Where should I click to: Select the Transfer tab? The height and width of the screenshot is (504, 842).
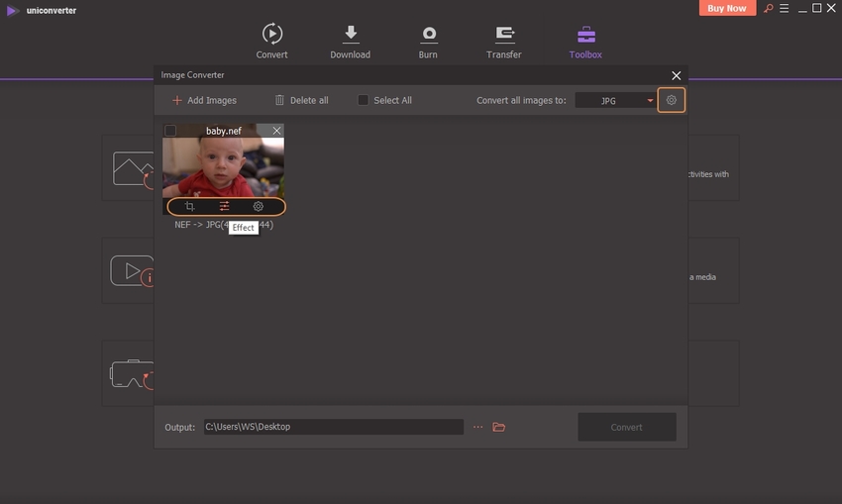[x=504, y=42]
